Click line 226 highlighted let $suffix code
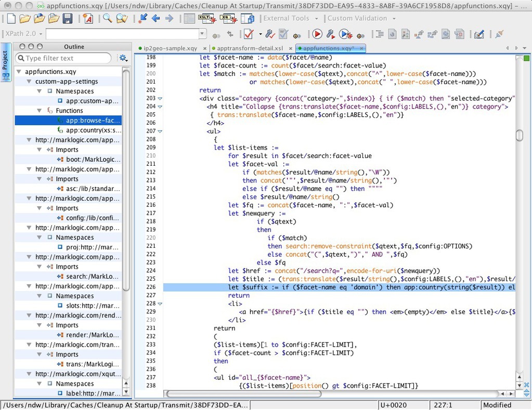Viewport: 532px width, 410px height. (x=339, y=287)
